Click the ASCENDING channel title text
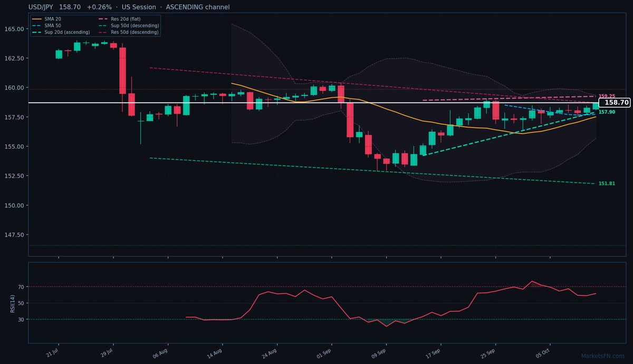633x364 pixels. point(197,7)
